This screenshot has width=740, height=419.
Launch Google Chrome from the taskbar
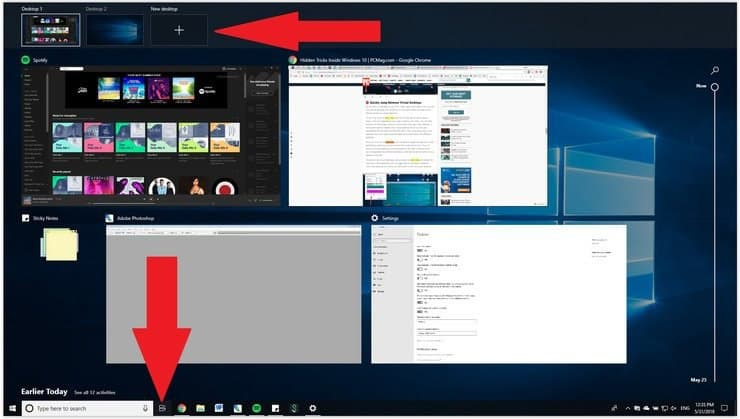point(182,408)
